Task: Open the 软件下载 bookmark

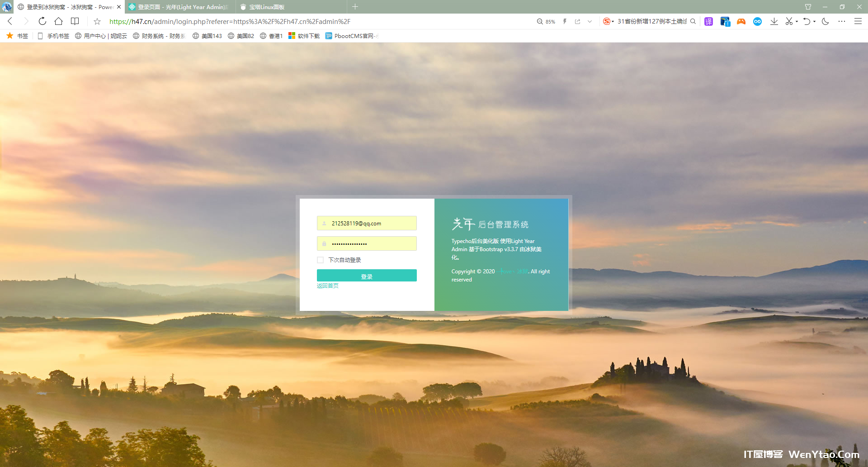Action: click(304, 36)
